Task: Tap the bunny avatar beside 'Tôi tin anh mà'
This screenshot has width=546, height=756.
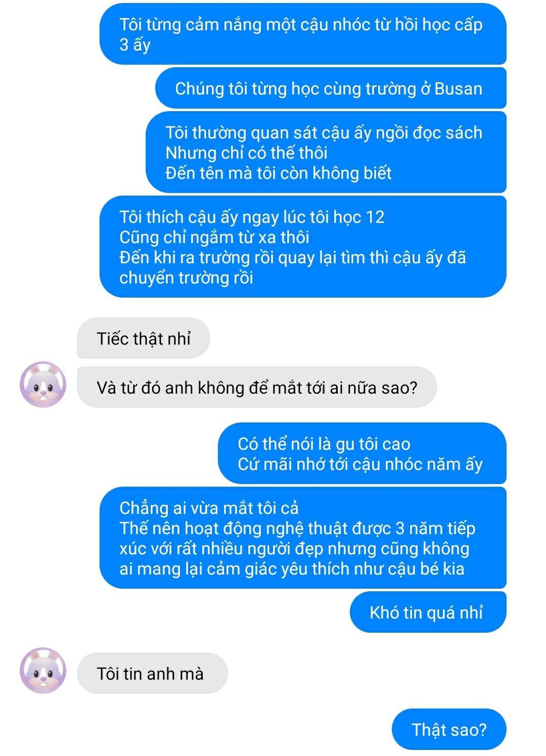Action: tap(43, 671)
